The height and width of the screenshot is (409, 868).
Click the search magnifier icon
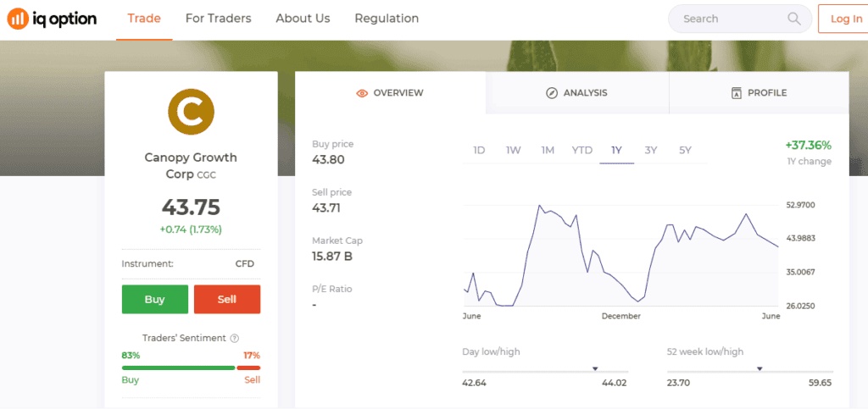click(793, 19)
